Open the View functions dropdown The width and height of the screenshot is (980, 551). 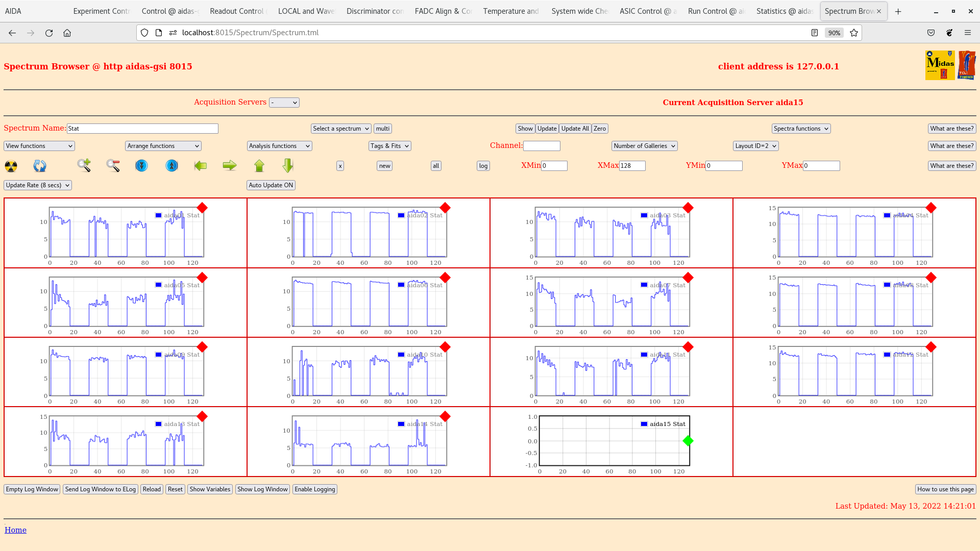tap(39, 146)
